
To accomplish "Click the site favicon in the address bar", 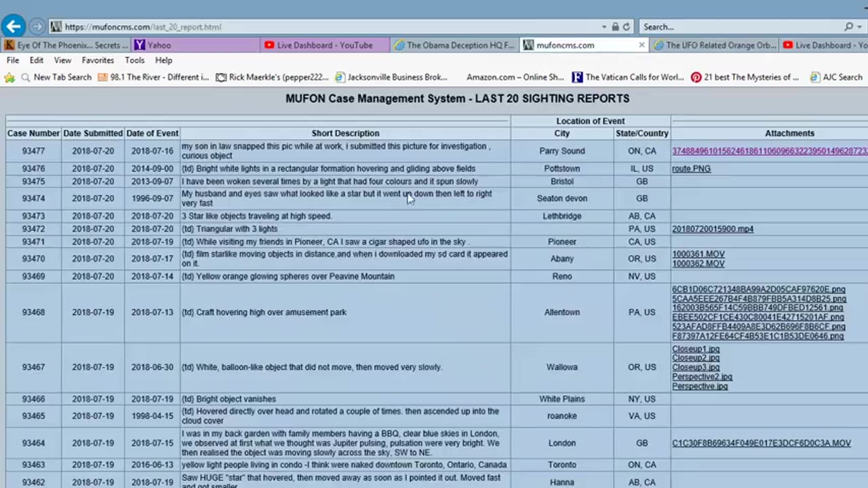I will click(56, 27).
